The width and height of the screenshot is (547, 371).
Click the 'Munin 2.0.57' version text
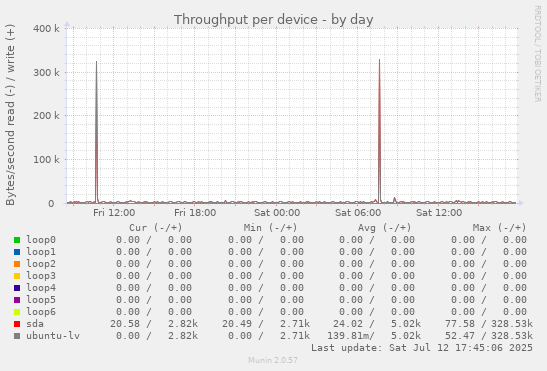273,360
